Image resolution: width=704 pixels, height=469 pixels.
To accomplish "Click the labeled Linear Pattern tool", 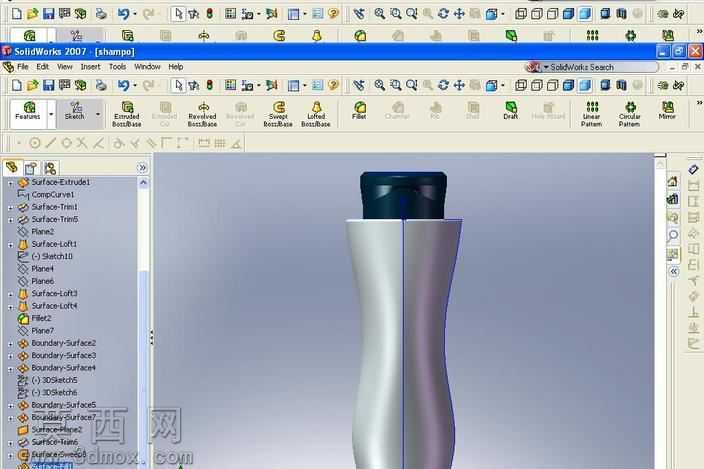I will pos(592,114).
